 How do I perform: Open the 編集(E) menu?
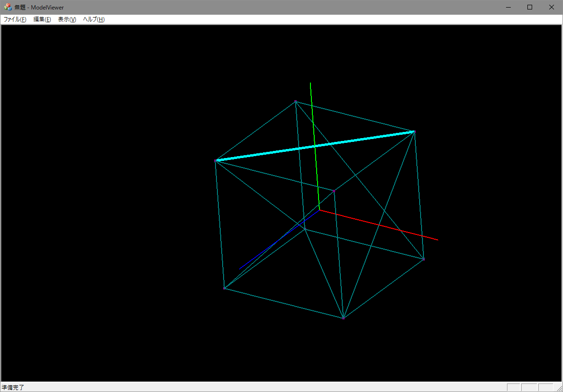tap(42, 19)
